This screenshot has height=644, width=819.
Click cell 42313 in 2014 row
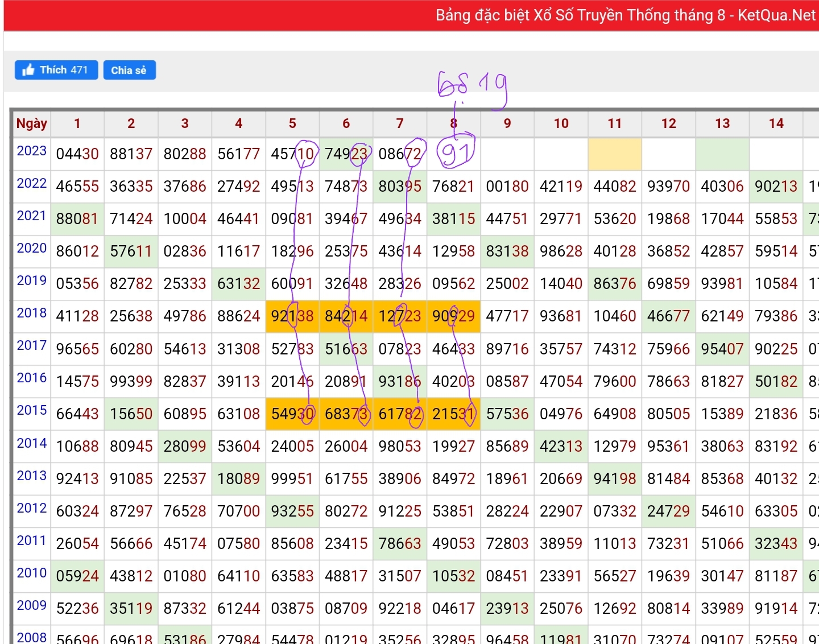tap(561, 446)
